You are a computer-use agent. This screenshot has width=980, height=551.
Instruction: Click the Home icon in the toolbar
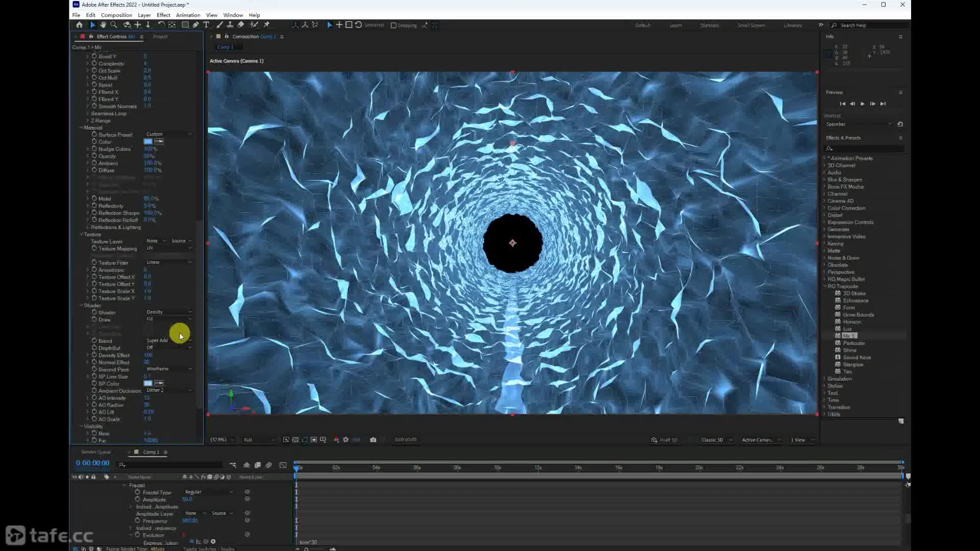pos(79,24)
